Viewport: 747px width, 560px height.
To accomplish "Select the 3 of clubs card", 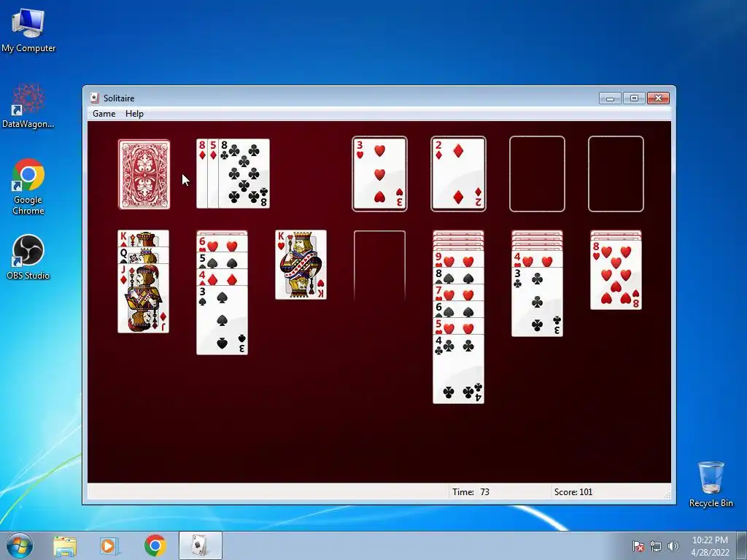I will 537,302.
